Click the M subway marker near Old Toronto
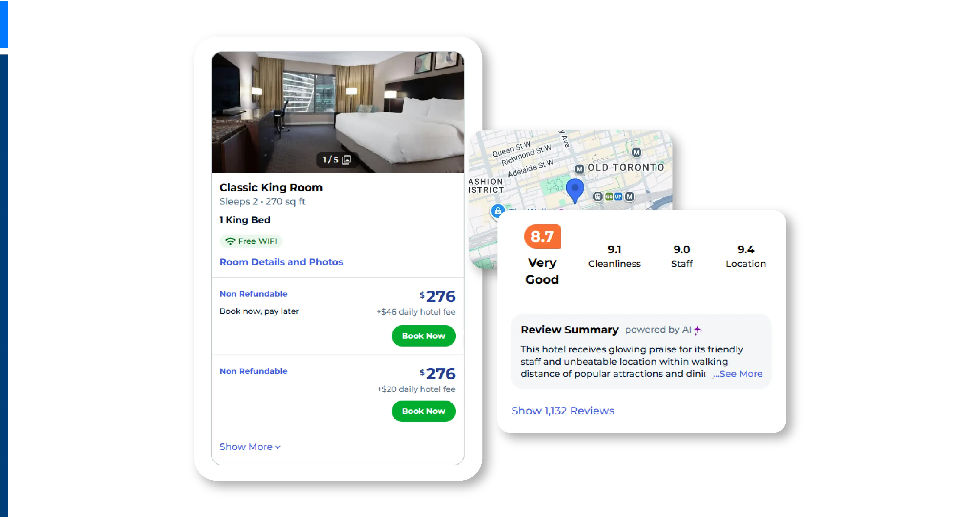 click(x=579, y=169)
